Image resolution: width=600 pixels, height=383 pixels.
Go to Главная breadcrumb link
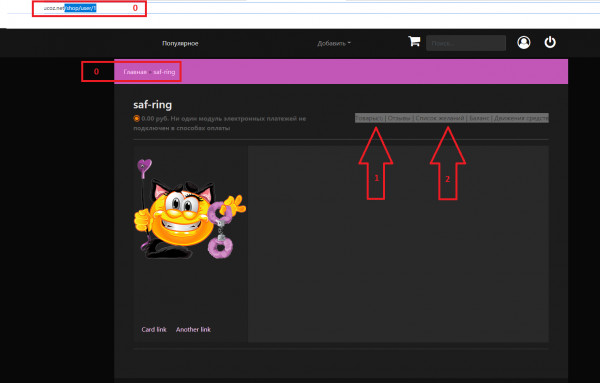pyautogui.click(x=135, y=72)
